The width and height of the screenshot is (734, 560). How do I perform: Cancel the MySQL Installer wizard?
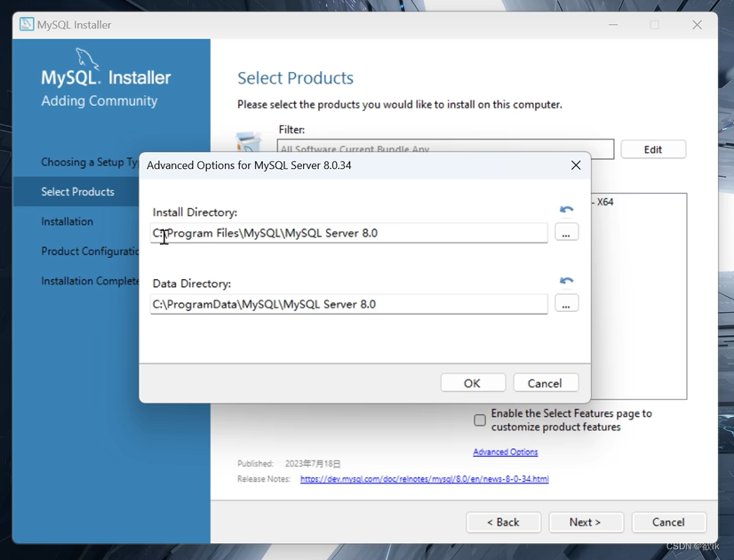click(668, 522)
